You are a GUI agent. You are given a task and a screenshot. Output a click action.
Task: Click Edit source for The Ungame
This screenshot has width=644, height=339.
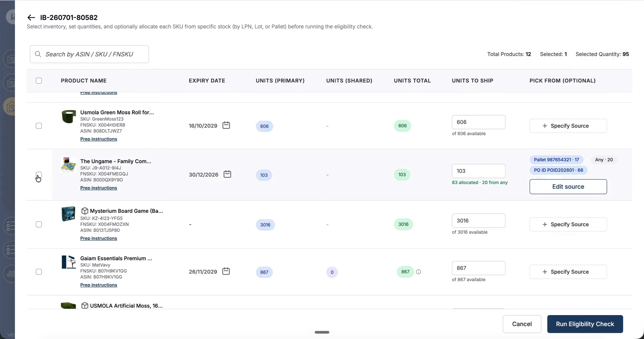point(568,187)
